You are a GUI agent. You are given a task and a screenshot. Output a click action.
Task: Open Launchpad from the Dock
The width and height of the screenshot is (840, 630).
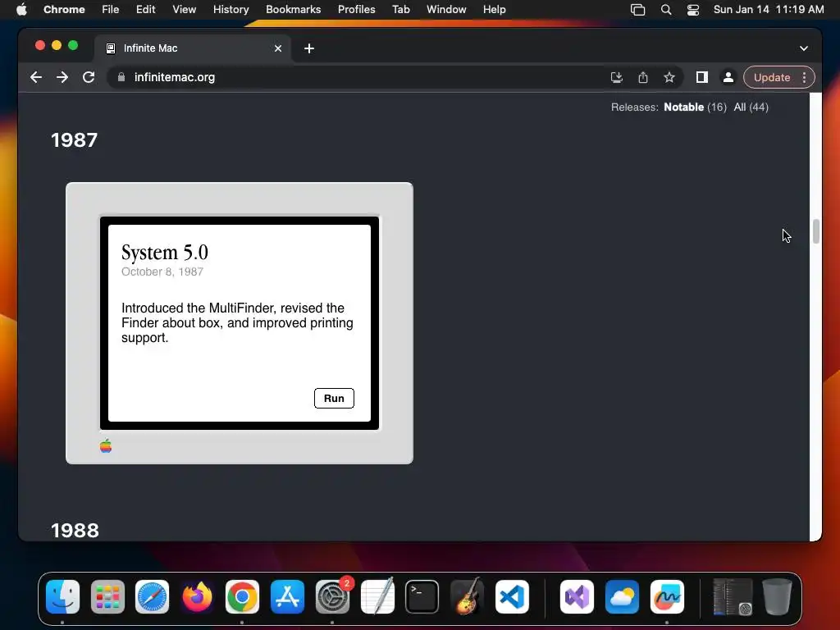coord(107,596)
